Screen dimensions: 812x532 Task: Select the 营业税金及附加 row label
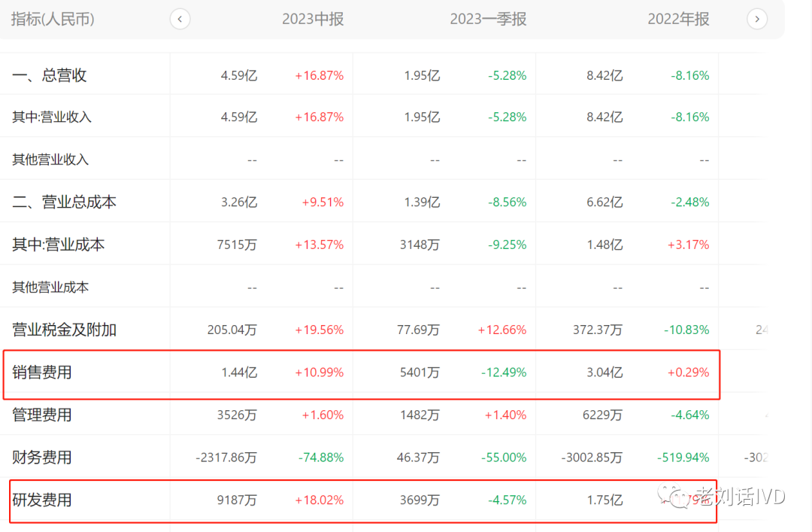tap(64, 330)
